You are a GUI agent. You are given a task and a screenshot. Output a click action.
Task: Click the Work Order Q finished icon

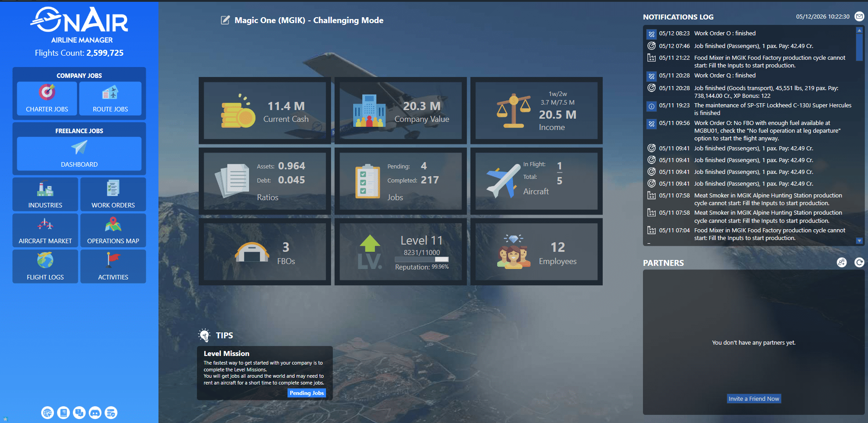pyautogui.click(x=652, y=76)
